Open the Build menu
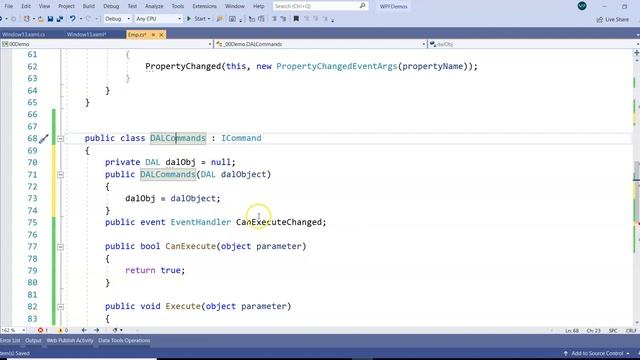The height and width of the screenshot is (360, 640). (x=89, y=6)
